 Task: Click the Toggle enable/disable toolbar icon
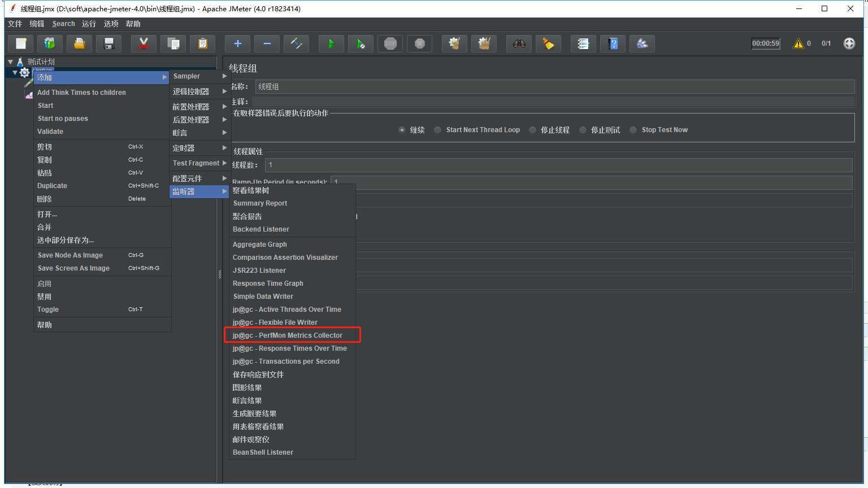297,43
